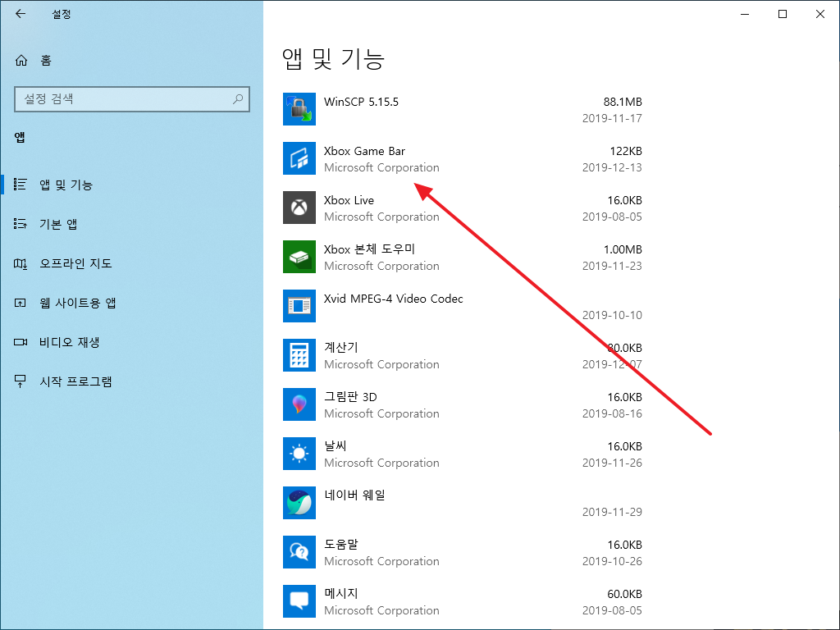Click the 기본 앱 sidebar icon
The image size is (840, 630).
pyautogui.click(x=20, y=224)
